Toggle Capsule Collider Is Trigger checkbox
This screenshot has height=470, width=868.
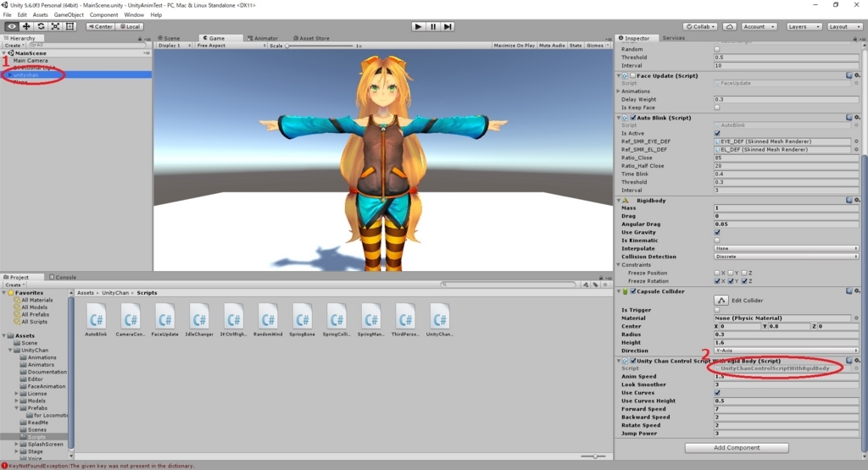pos(717,310)
